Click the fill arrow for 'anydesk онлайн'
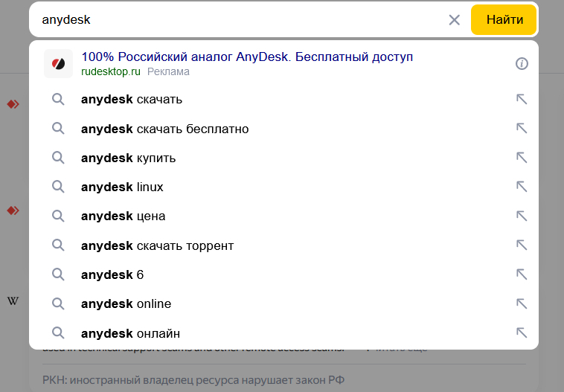Screen dimensions: 564x392 click(x=522, y=332)
